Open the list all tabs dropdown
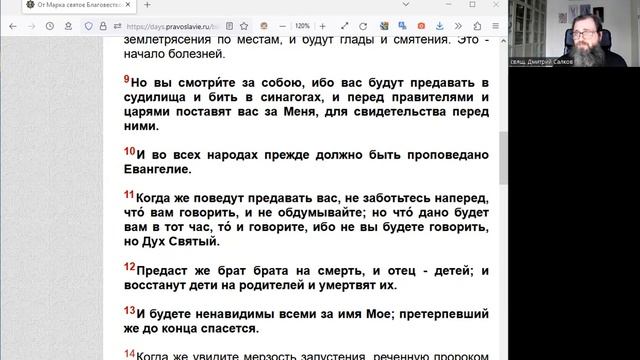The height and width of the screenshot is (360, 640). tap(406, 4)
